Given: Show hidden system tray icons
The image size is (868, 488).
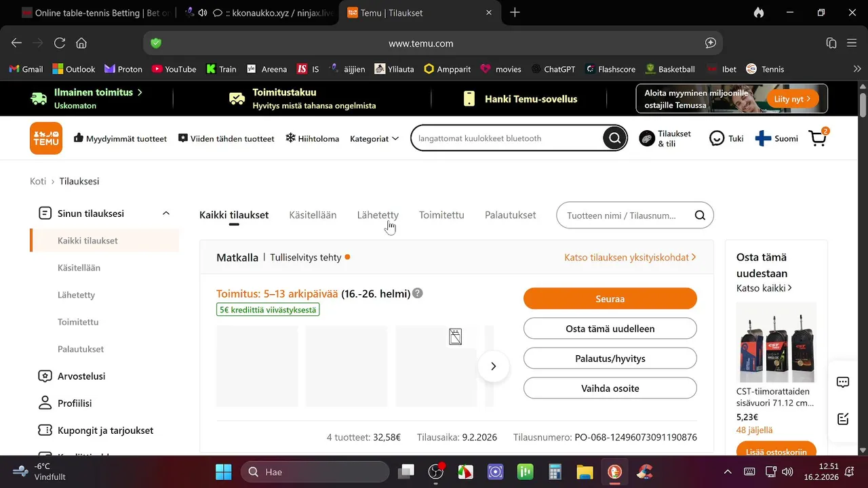Looking at the screenshot, I should pyautogui.click(x=728, y=472).
